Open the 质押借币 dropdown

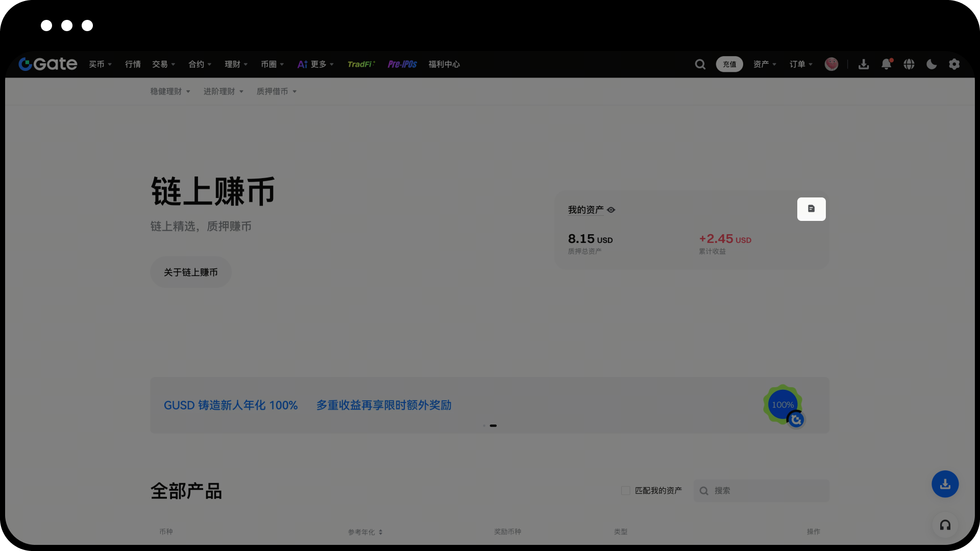(x=276, y=91)
